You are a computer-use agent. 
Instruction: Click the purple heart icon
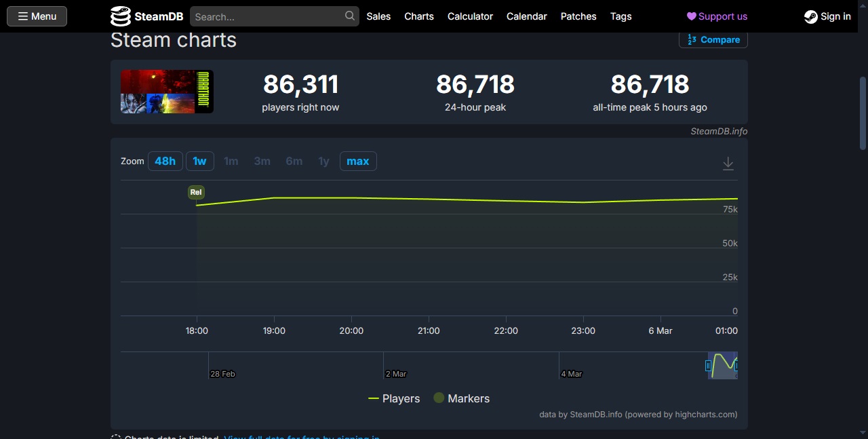(692, 16)
